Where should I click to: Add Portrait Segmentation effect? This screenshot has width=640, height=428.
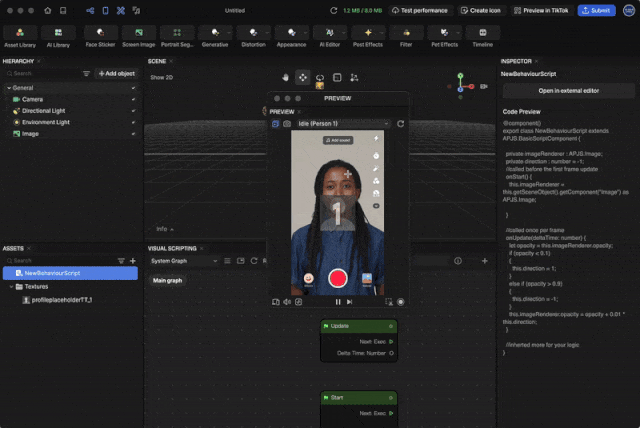click(177, 37)
